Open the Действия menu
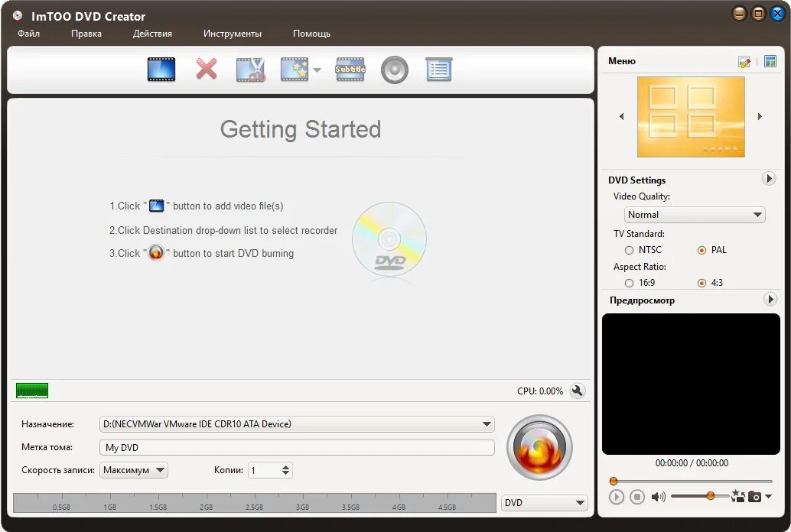 tap(152, 34)
